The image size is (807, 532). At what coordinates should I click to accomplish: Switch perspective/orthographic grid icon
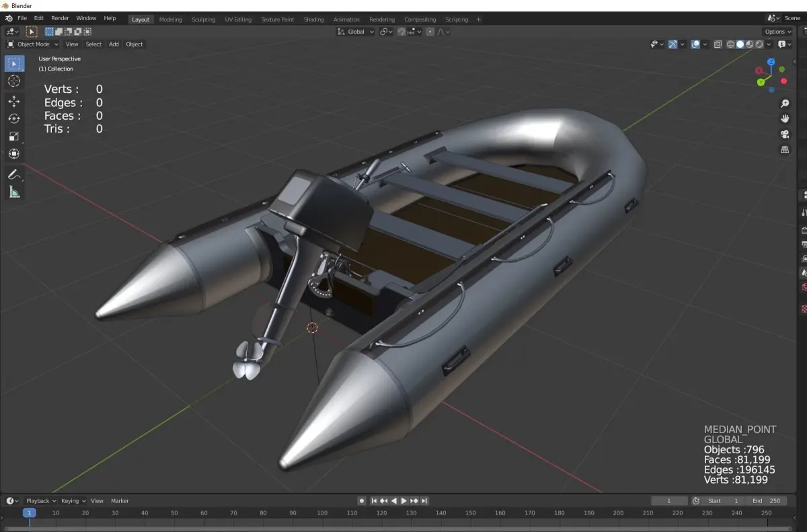tap(785, 149)
